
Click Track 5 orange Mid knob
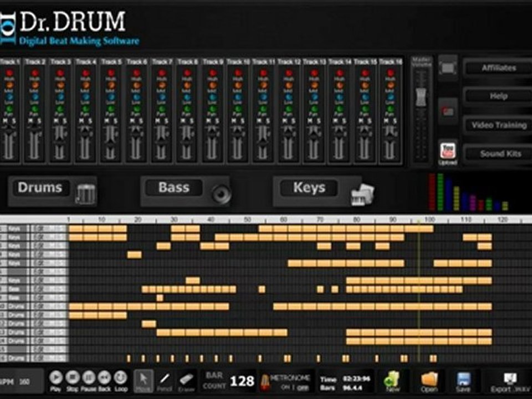point(111,85)
